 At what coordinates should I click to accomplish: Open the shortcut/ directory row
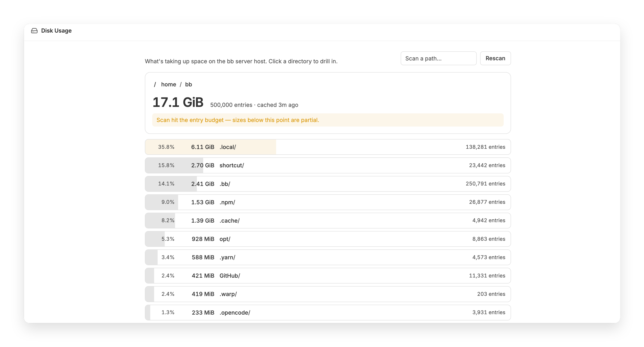pyautogui.click(x=328, y=165)
